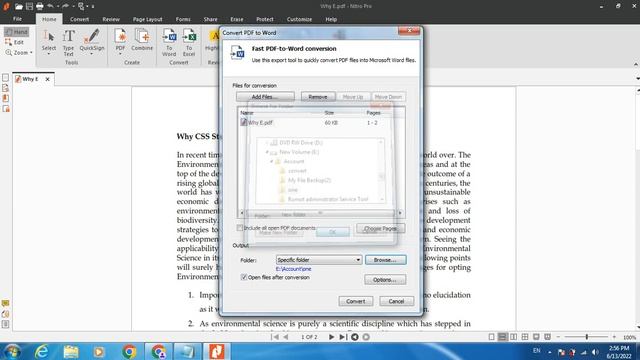Click the Convert button in the dialog

coord(356,301)
